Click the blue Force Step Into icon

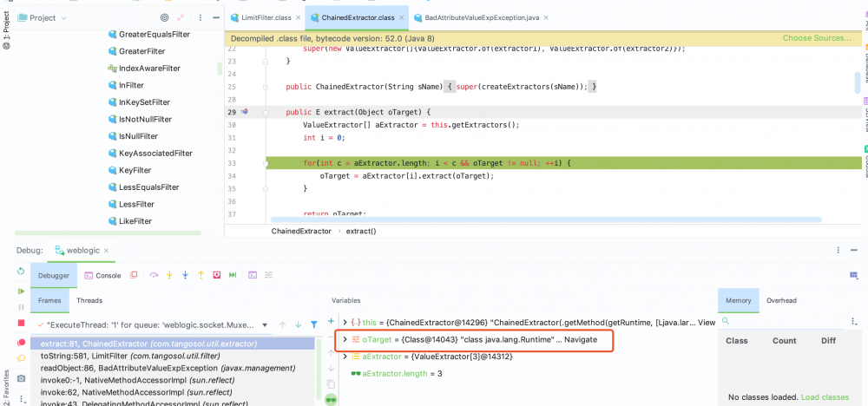pos(186,275)
